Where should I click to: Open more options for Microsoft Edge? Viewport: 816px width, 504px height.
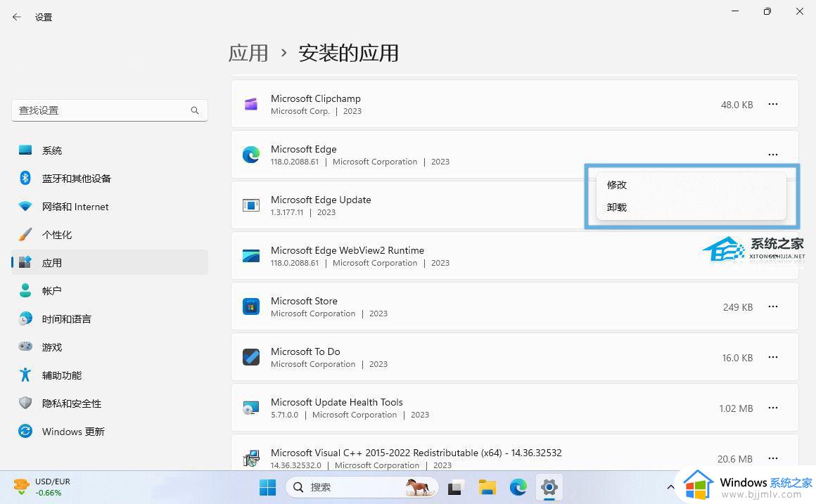pyautogui.click(x=773, y=155)
